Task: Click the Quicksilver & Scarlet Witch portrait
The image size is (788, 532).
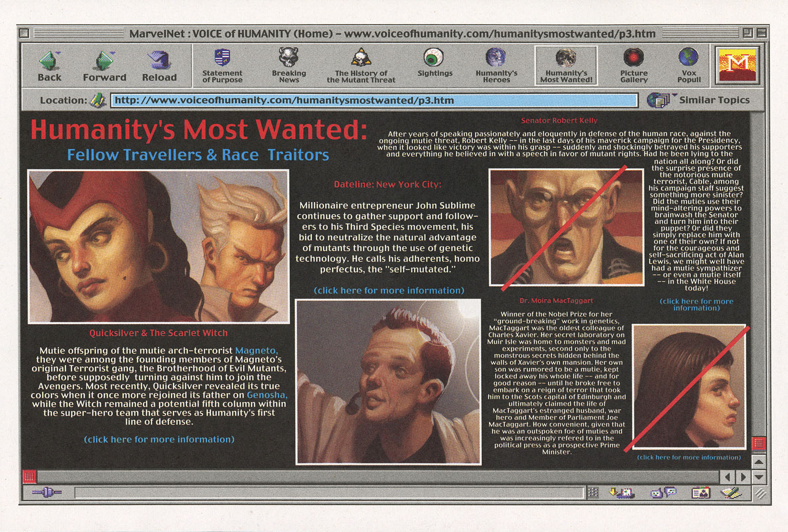Action: click(x=159, y=247)
